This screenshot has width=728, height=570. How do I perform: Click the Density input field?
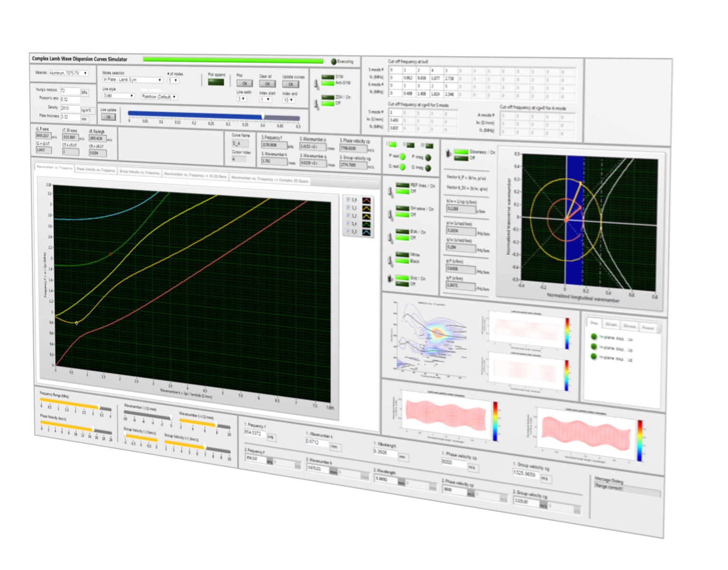pos(70,108)
